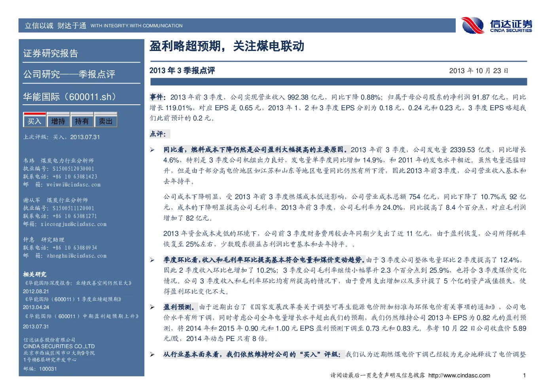Click paragraph starting 公司成本下降明显
The image size is (555, 392).
point(345,207)
